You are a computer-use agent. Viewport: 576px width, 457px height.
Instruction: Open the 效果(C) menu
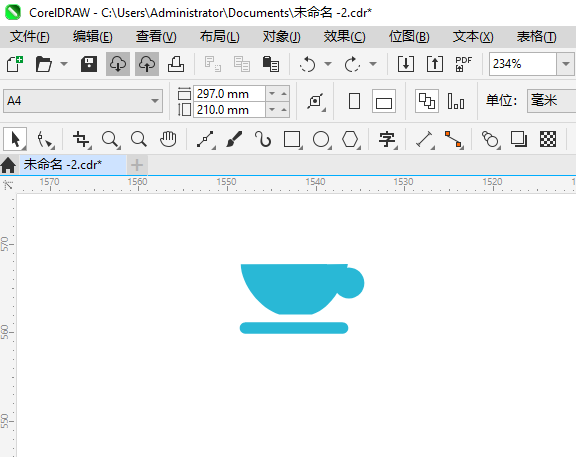[344, 37]
